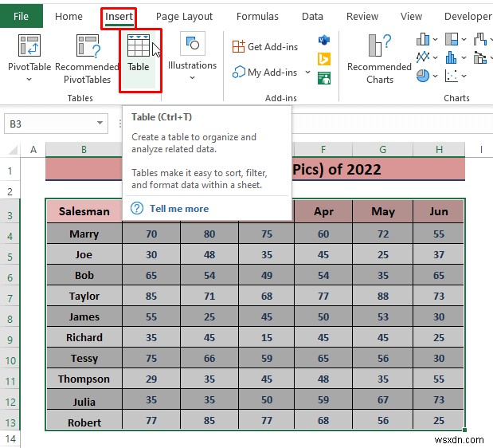Open scatter chart dropdown arrow
Viewport: 493px width, 448px height.
coord(464,76)
